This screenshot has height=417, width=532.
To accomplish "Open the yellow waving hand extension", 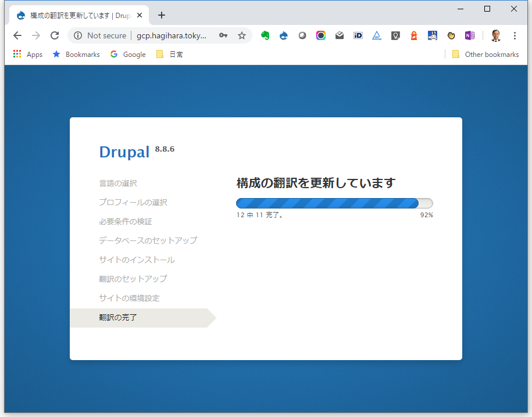I will click(x=451, y=35).
